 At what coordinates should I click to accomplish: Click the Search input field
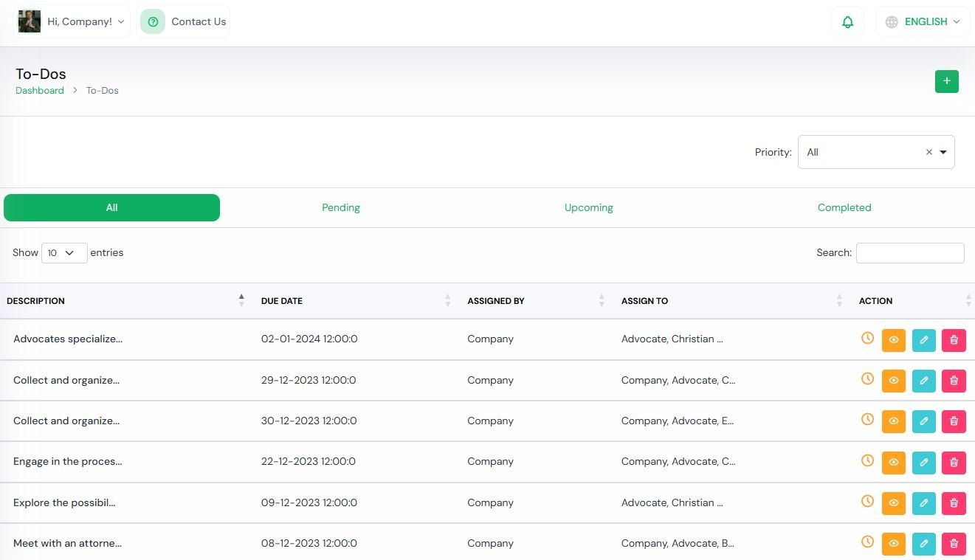click(909, 253)
